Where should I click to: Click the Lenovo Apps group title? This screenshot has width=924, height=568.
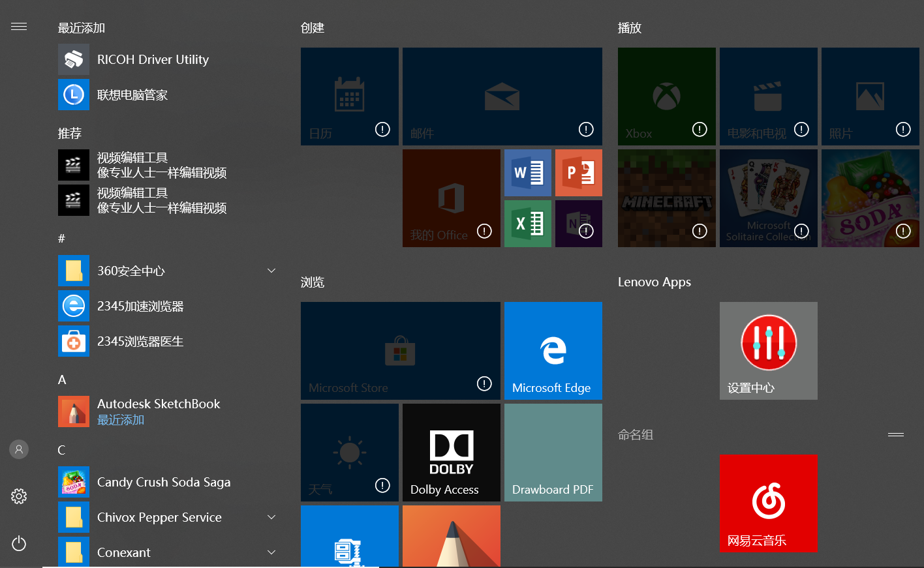pyautogui.click(x=654, y=282)
